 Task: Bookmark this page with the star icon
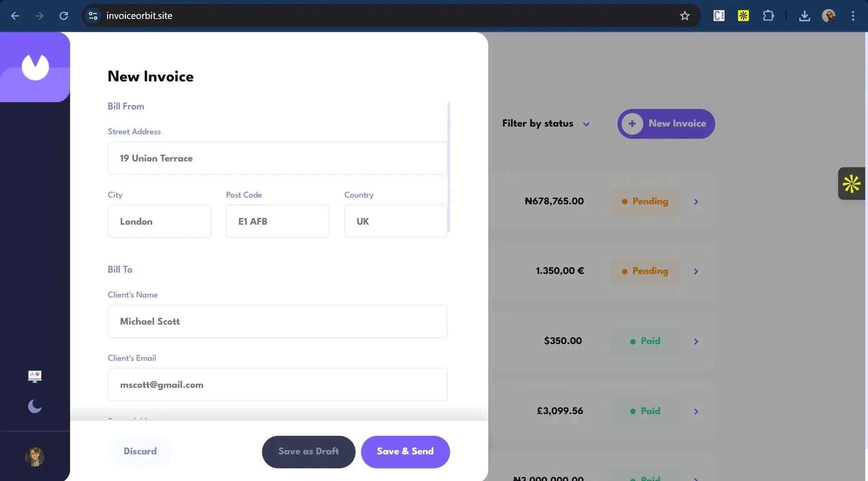[x=684, y=16]
